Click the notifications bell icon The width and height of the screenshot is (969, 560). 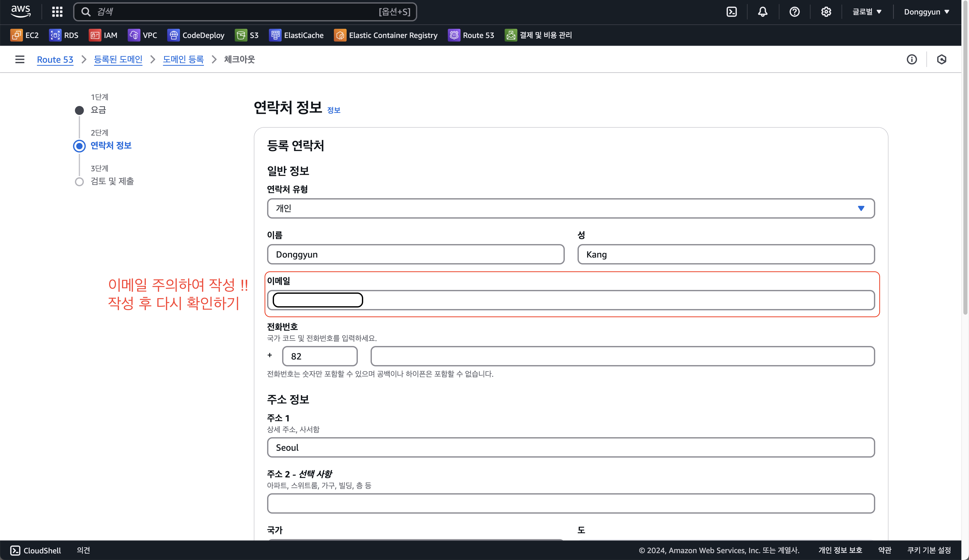(x=763, y=12)
